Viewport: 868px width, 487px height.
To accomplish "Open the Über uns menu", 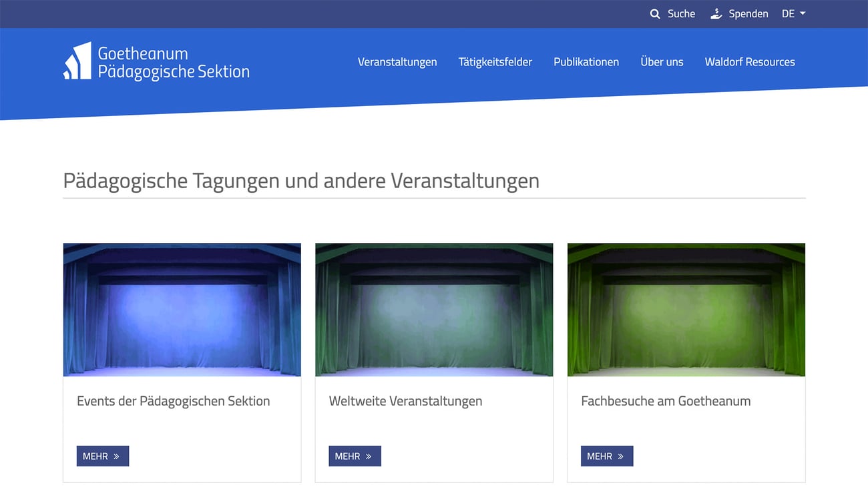I will pyautogui.click(x=662, y=62).
